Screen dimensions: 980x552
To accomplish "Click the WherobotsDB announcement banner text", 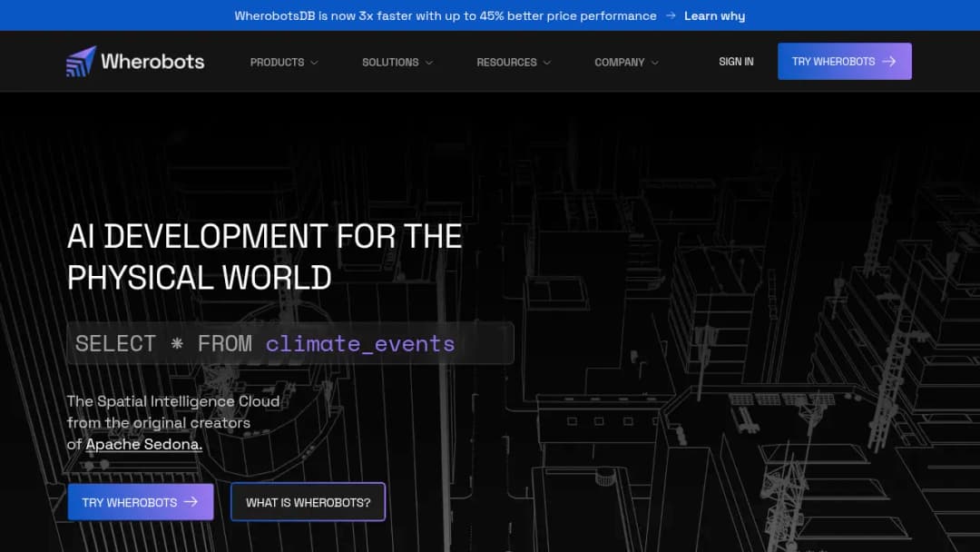I will point(445,15).
